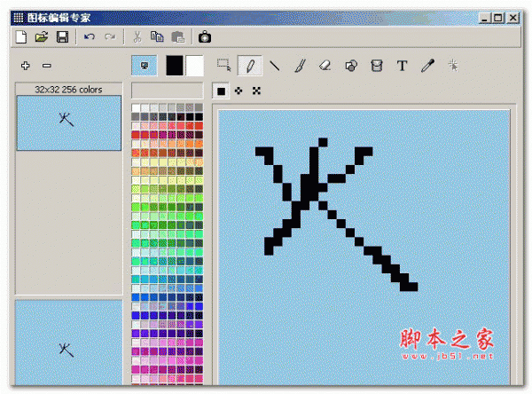Select the Pencil tool

pos(250,65)
